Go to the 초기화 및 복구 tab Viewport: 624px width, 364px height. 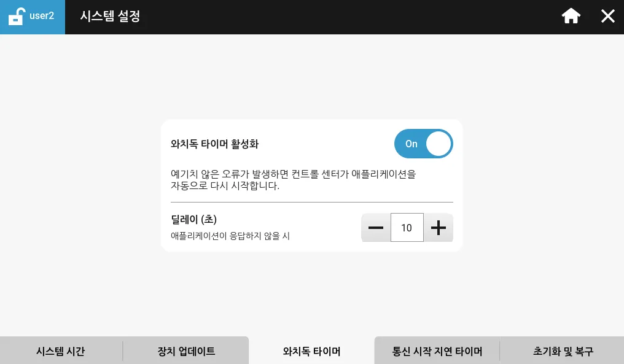[x=563, y=352]
